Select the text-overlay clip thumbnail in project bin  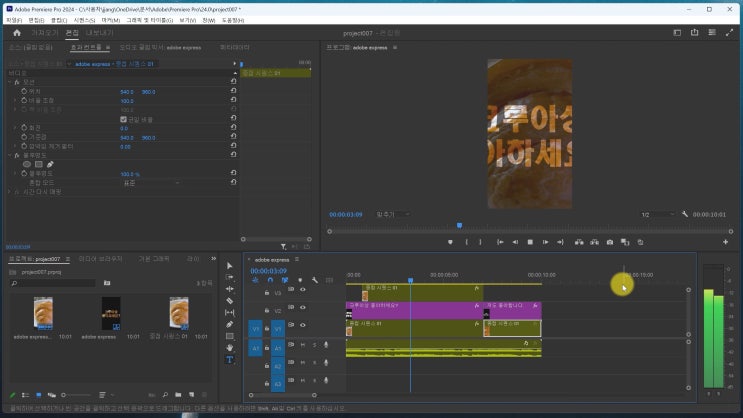pos(110,314)
